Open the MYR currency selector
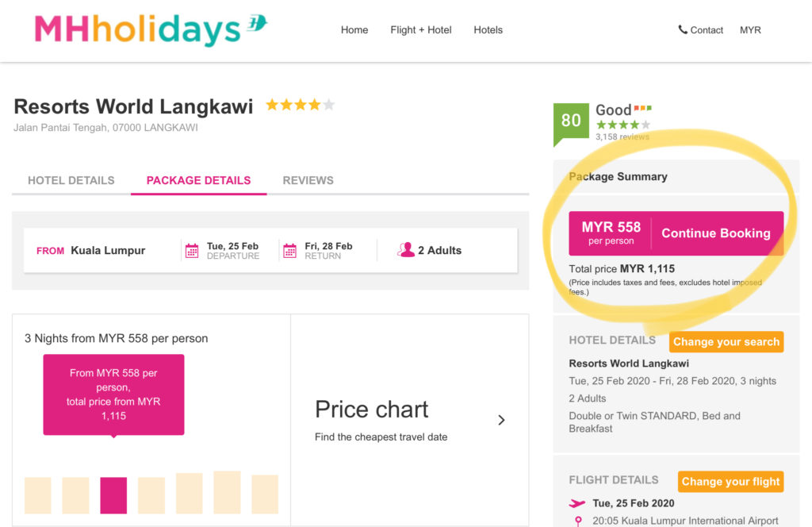Screen dimensions: 812x527 click(x=750, y=30)
